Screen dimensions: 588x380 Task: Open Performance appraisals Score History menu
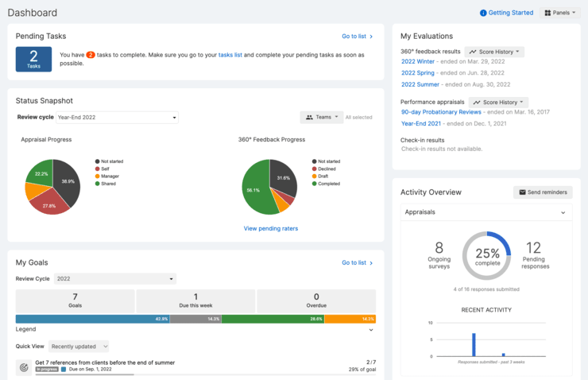[498, 103]
